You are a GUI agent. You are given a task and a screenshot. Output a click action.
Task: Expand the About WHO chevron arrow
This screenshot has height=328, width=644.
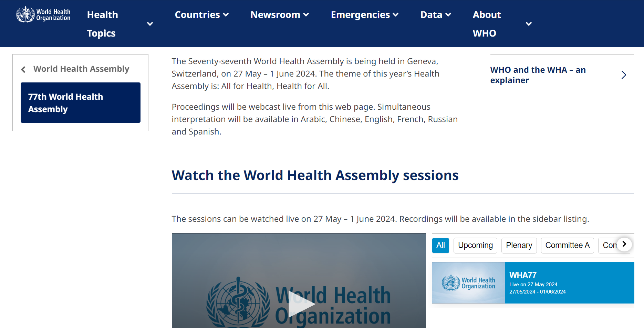(x=529, y=24)
